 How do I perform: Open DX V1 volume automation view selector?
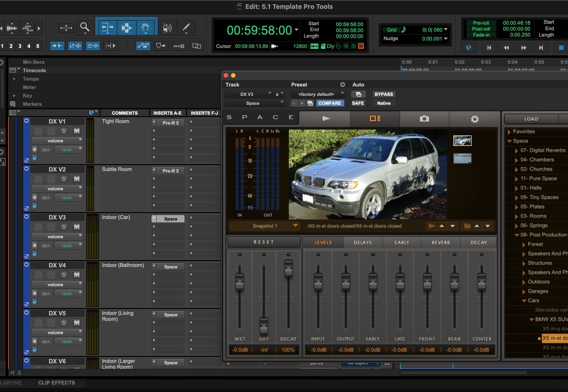point(57,141)
